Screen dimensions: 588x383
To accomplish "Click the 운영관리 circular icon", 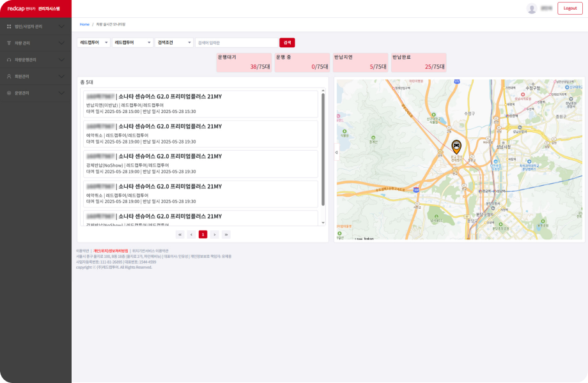I will point(9,93).
